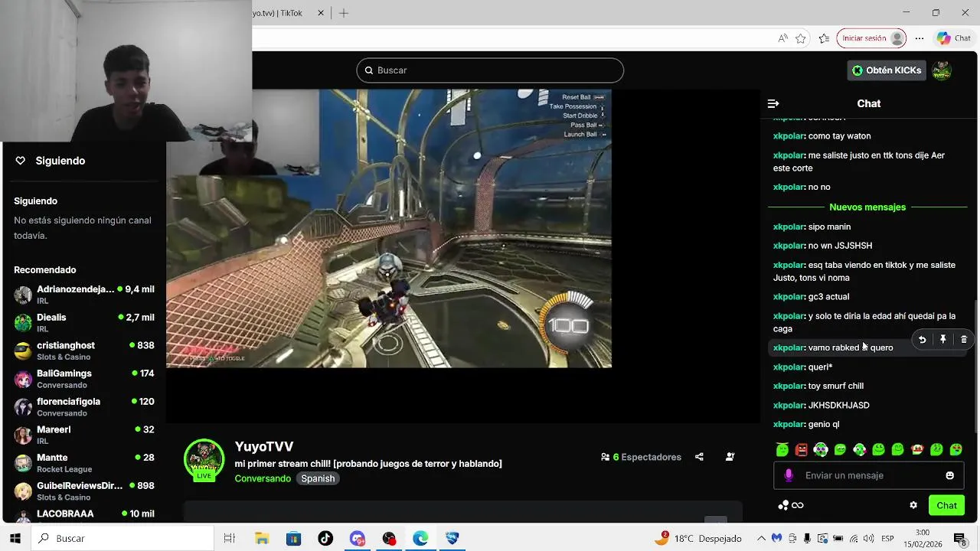The width and height of the screenshot is (980, 551).
Task: Click the share icon beside the viewer count
Action: [x=699, y=457]
